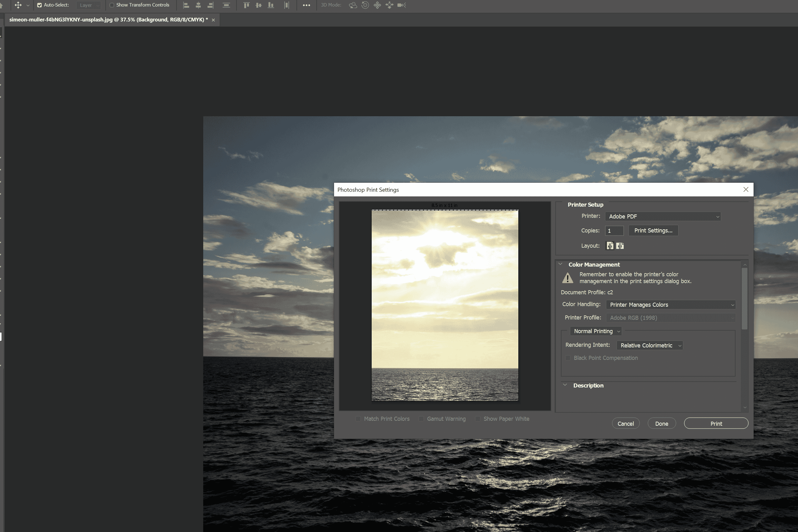The image size is (798, 532).
Task: Enable the Show Transform Controls checkbox
Action: (112, 5)
